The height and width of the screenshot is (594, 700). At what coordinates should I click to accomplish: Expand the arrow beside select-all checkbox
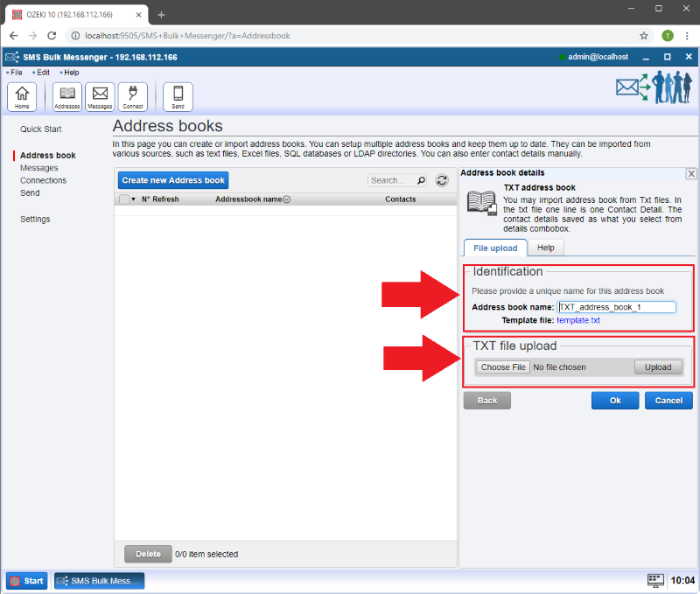134,199
